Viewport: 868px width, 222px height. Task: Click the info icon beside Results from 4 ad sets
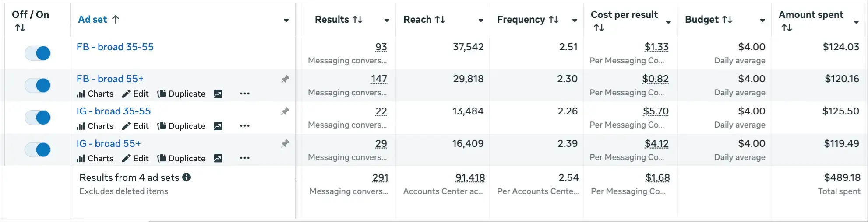click(187, 177)
